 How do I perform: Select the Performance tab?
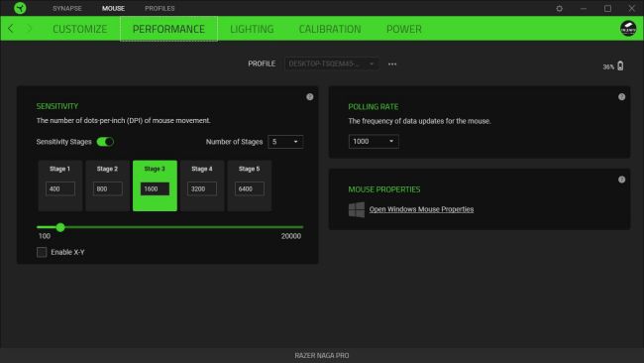[x=168, y=29]
